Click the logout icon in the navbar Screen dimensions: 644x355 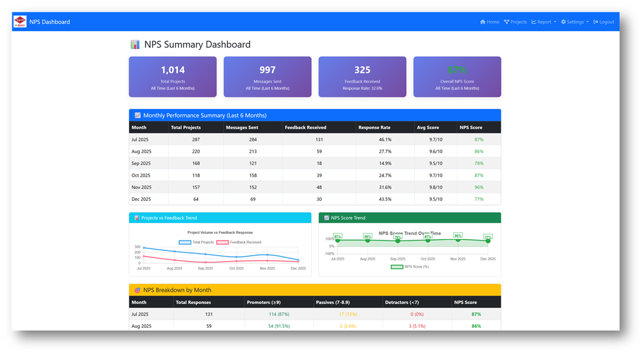pos(595,22)
